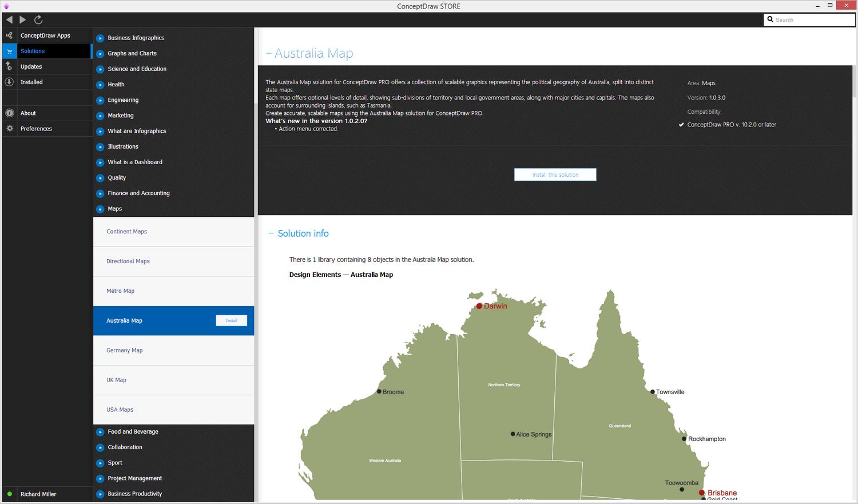The width and height of the screenshot is (858, 504).
Task: Select the Solutions section
Action: point(33,51)
